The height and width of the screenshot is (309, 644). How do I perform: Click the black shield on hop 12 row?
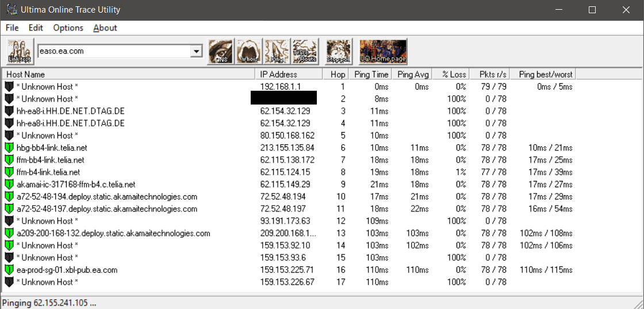click(x=9, y=221)
